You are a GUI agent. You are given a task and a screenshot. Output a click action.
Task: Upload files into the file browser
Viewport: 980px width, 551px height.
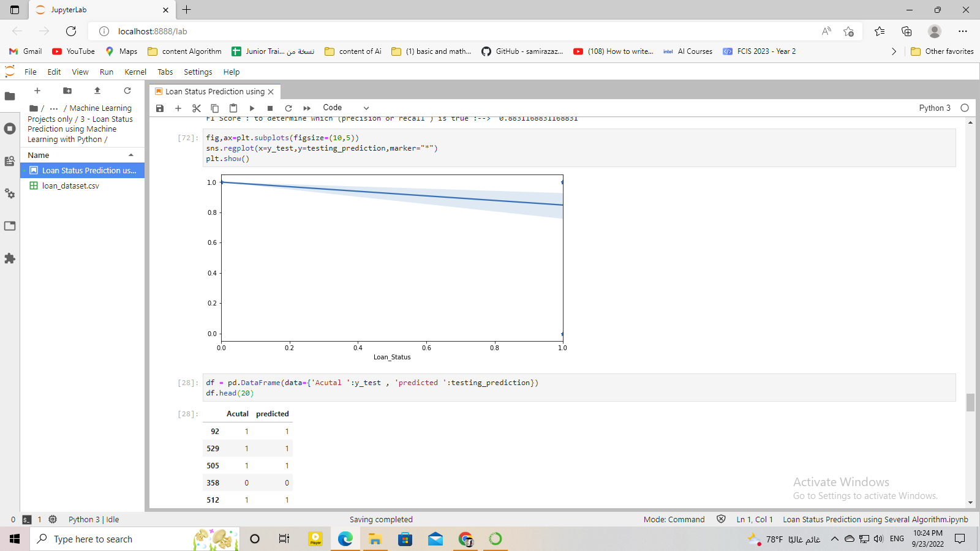pyautogui.click(x=97, y=90)
